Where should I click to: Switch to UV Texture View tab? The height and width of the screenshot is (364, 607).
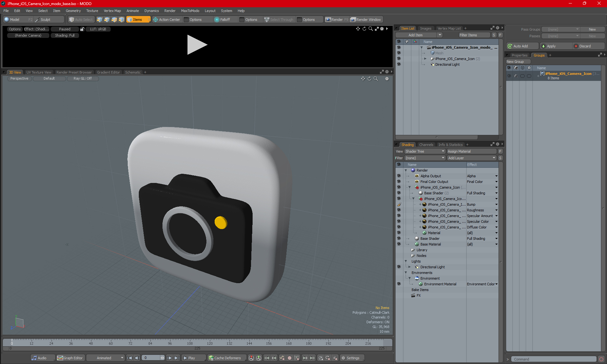coord(39,72)
